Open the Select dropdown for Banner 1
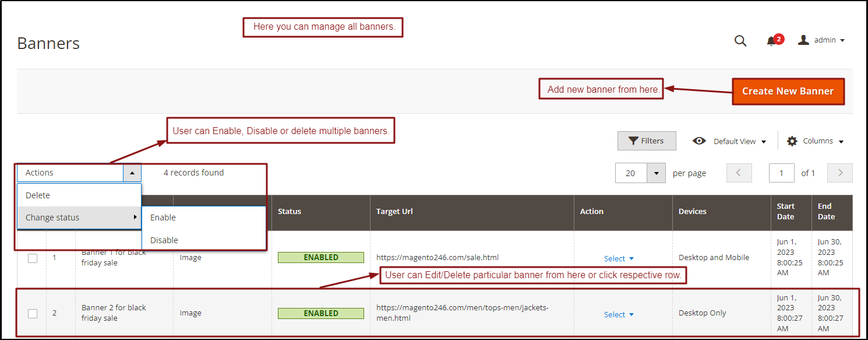Viewport: 868px width, 340px height. coord(618,258)
